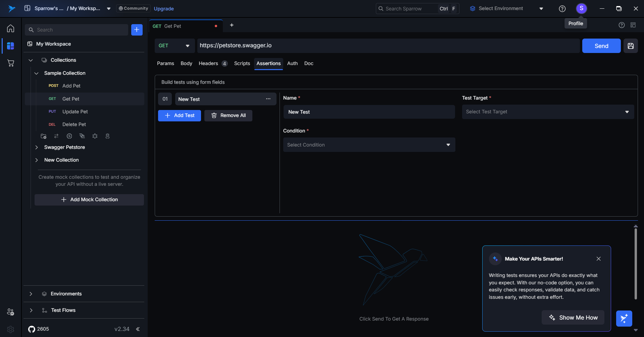The width and height of the screenshot is (644, 337).
Task: Open the marketplace cart icon in sidebar
Action: pyautogui.click(x=10, y=63)
